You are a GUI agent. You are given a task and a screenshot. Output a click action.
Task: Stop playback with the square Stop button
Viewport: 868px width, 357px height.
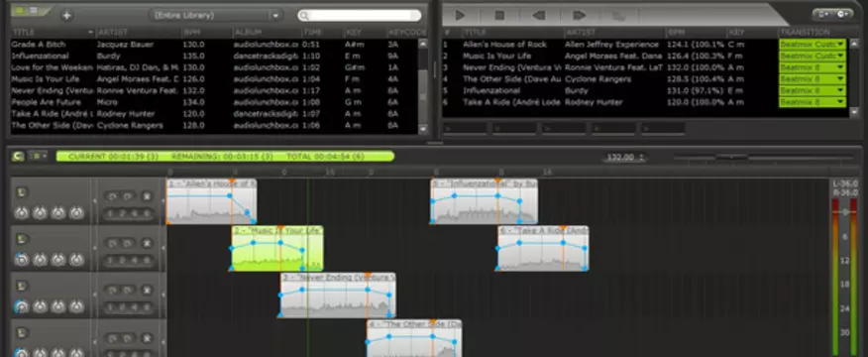coord(499,16)
